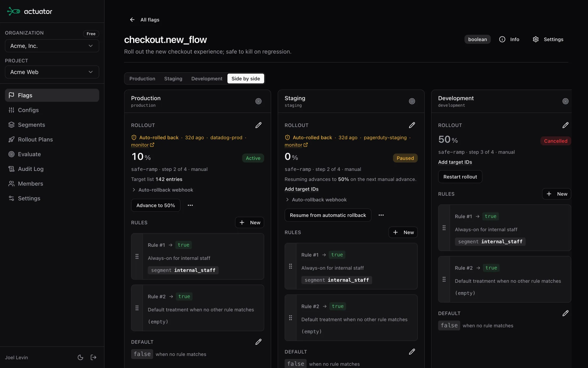The image size is (588, 368).
Task: Expand Staging Auto-rollback webhook section
Action: coord(316,199)
